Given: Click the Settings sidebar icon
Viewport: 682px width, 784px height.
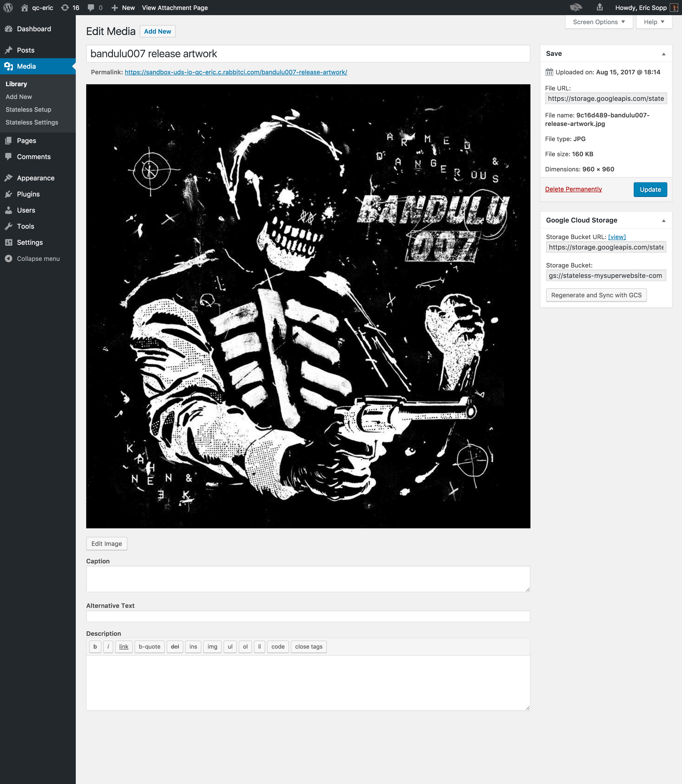Looking at the screenshot, I should 9,242.
